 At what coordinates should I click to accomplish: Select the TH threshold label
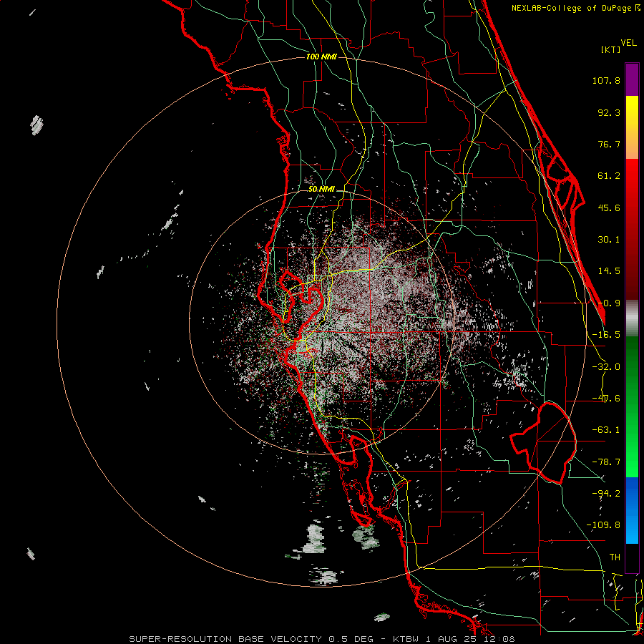(x=615, y=557)
